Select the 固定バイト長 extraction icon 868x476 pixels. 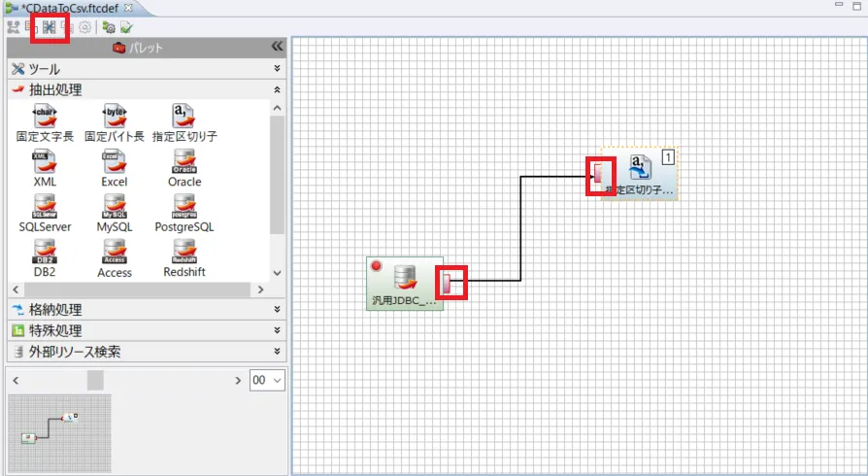tap(115, 117)
